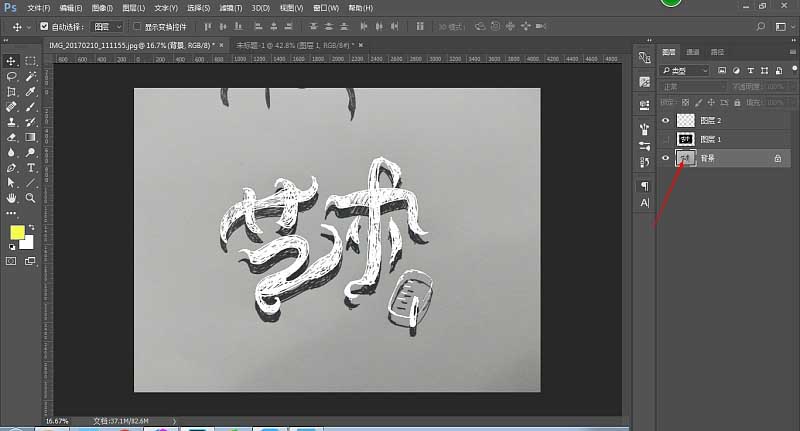Hide 图层 2 with eye icon
Screen dimensions: 800x431
click(665, 120)
